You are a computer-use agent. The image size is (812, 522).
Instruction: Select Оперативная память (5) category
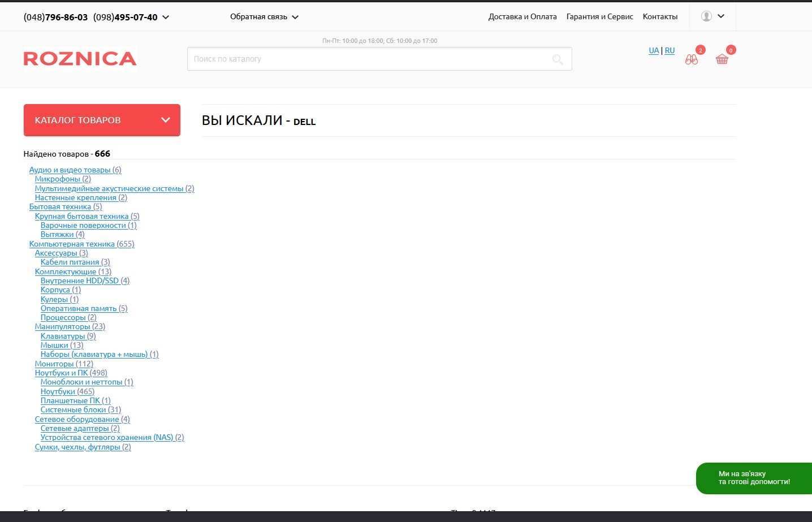click(x=84, y=308)
